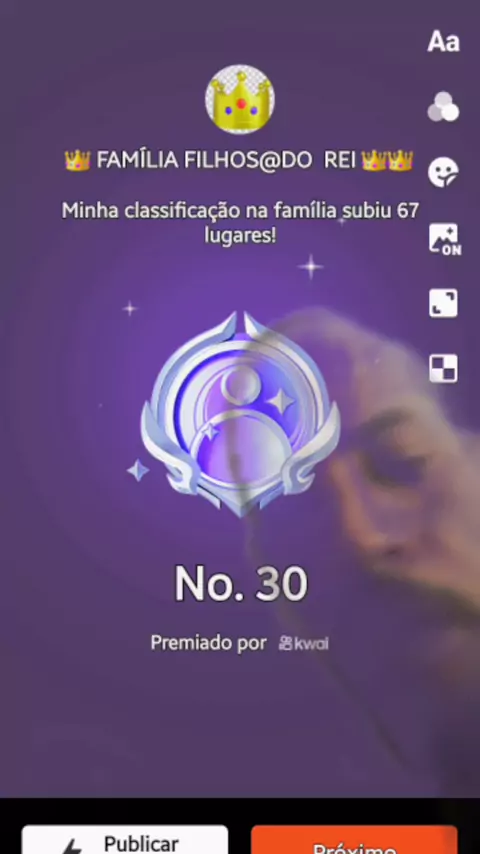Viewport: 480px width, 854px height.
Task: Tap the golden crown avatar
Action: pyautogui.click(x=240, y=99)
